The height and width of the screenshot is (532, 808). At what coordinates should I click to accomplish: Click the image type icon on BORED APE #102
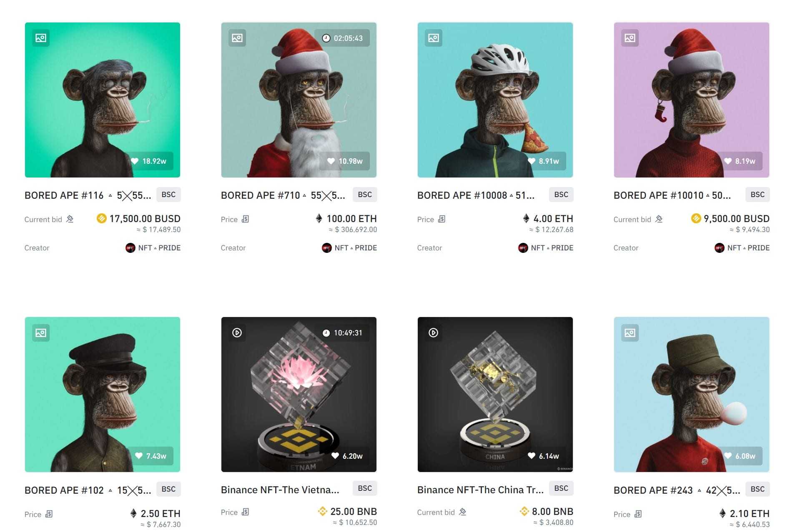click(x=41, y=333)
